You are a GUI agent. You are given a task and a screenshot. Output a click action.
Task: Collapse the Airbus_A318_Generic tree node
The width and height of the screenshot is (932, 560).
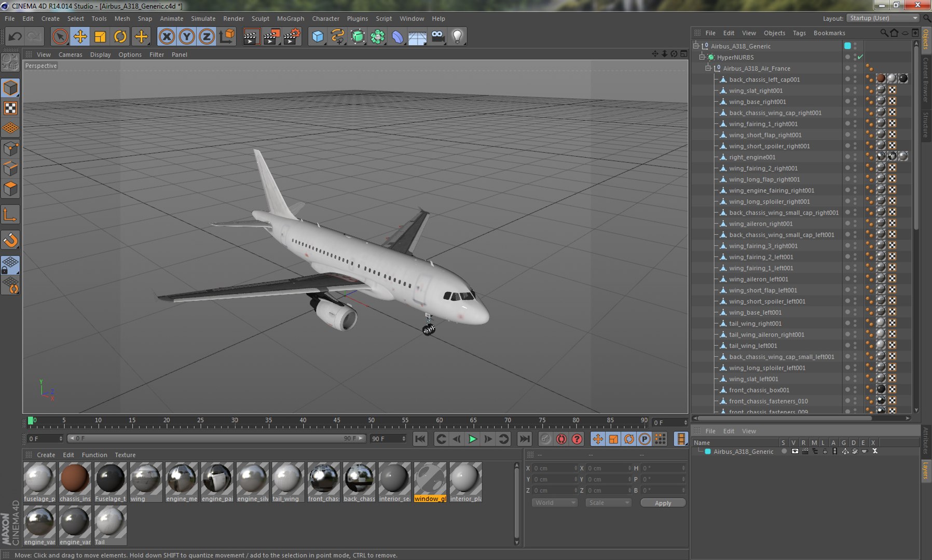(x=696, y=46)
